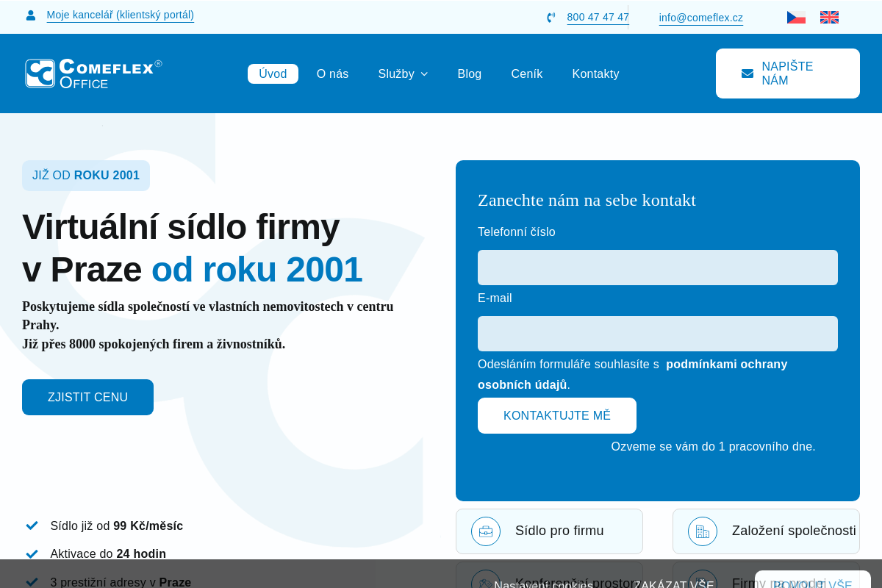
Task: Click the Zjistit cenu button
Action: tap(87, 397)
